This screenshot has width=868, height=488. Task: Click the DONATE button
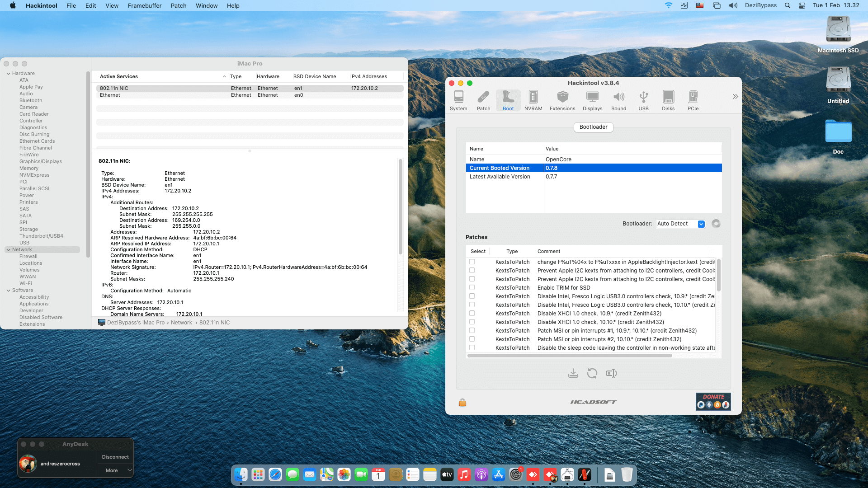pos(713,401)
